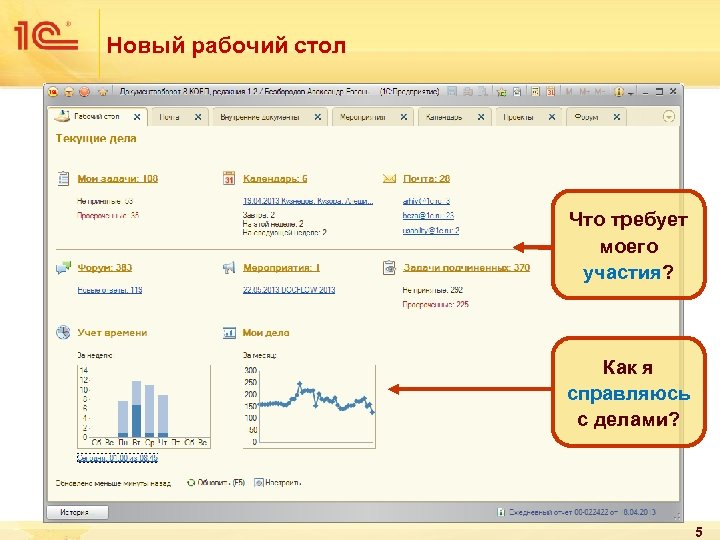Open the 19.04.2013 calendar event link
The width and height of the screenshot is (720, 540).
[308, 201]
